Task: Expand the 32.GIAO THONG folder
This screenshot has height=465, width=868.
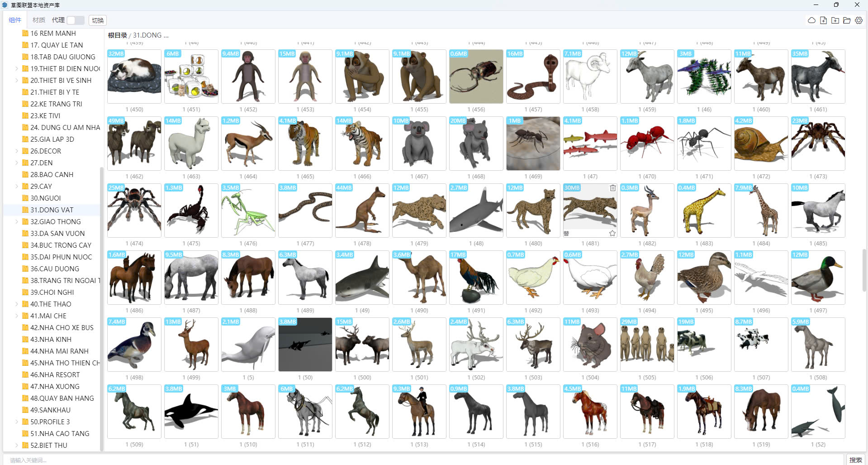Action: (17, 222)
